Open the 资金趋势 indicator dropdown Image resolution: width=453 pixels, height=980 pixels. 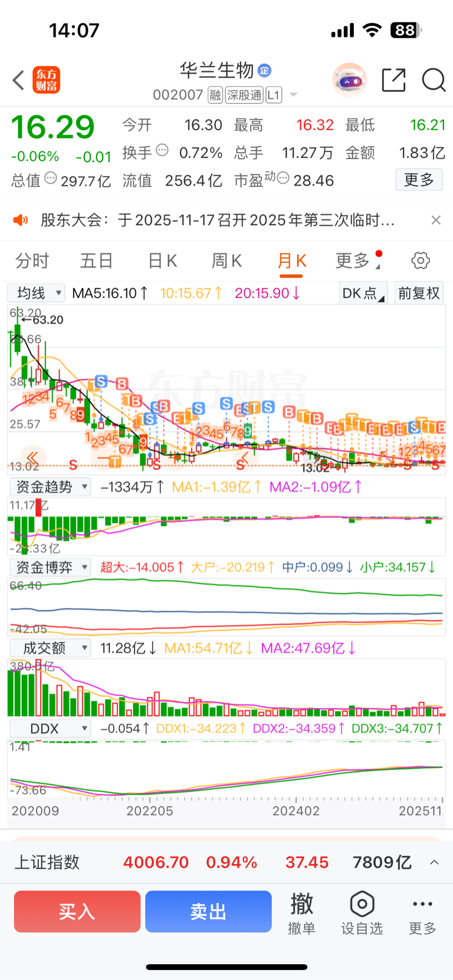click(x=50, y=487)
